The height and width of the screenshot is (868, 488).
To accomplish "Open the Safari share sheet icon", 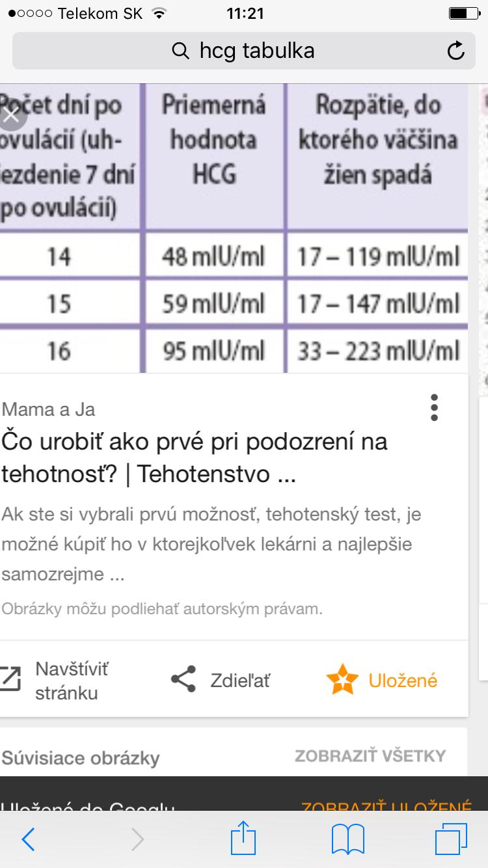I will [x=244, y=838].
